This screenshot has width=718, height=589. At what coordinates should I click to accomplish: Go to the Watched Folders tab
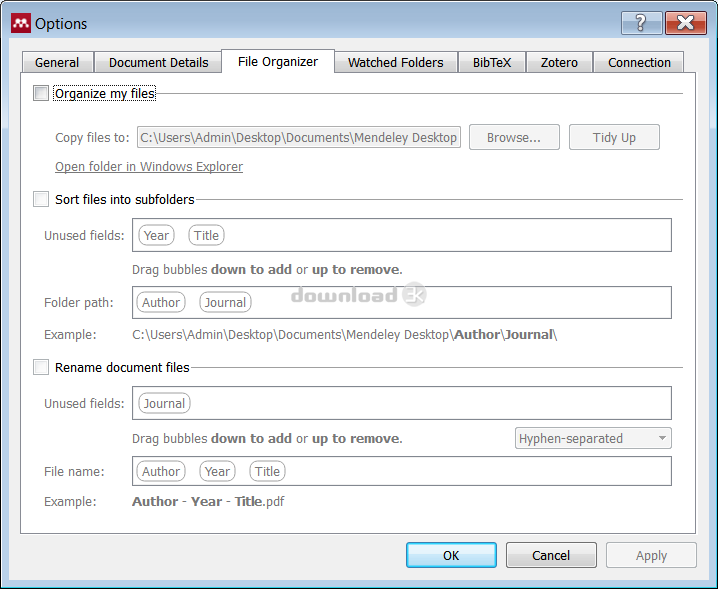click(396, 62)
